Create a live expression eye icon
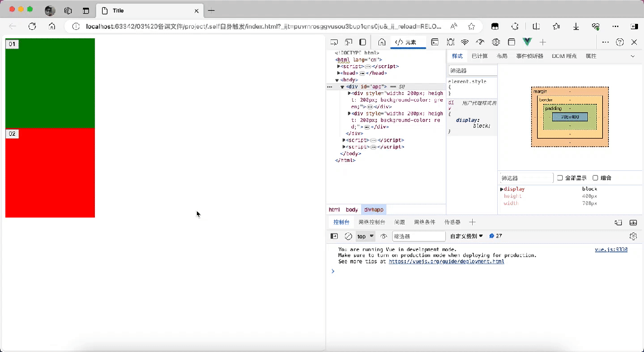The image size is (644, 352). tap(384, 236)
